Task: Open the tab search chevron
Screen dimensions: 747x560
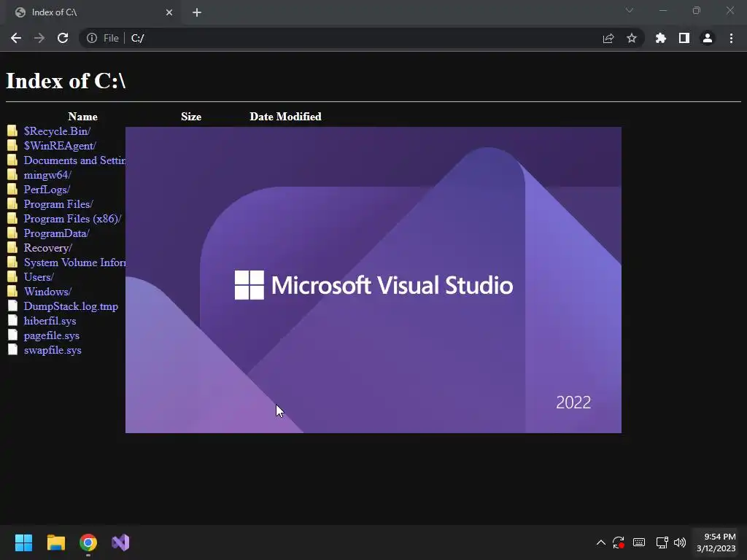Action: coord(630,10)
